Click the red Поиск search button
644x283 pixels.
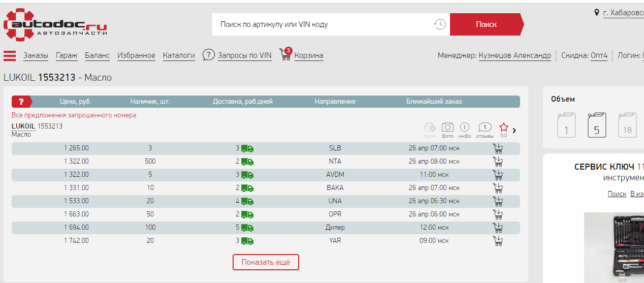[x=486, y=24]
